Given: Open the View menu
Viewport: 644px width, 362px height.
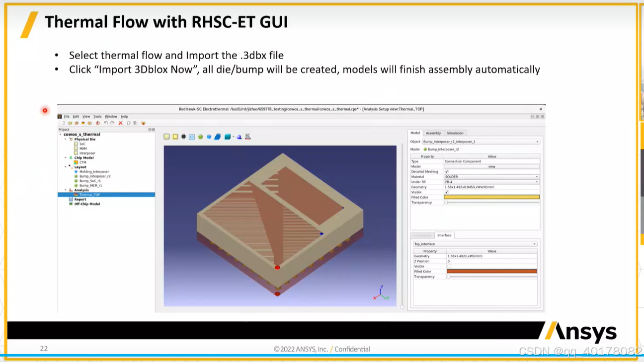Looking at the screenshot, I should click(86, 117).
